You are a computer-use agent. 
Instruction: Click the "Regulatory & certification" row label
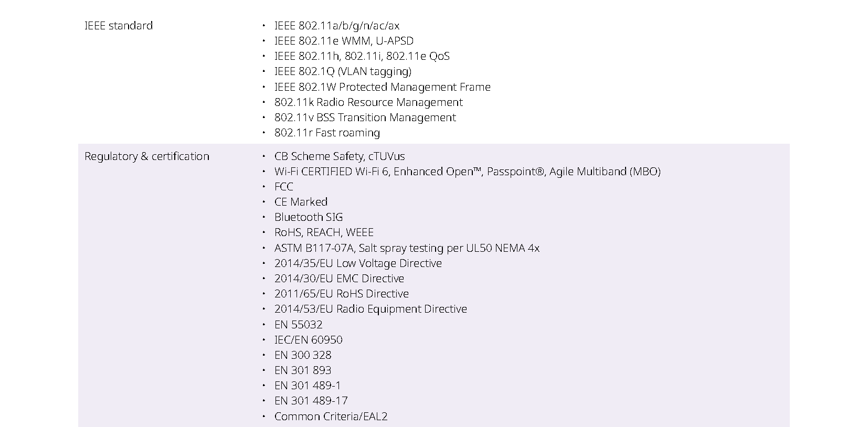(147, 156)
